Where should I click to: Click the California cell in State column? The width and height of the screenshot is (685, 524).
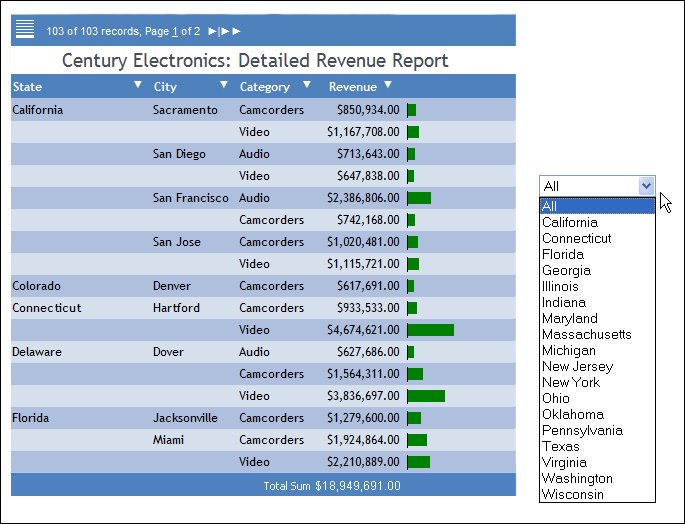(x=38, y=110)
